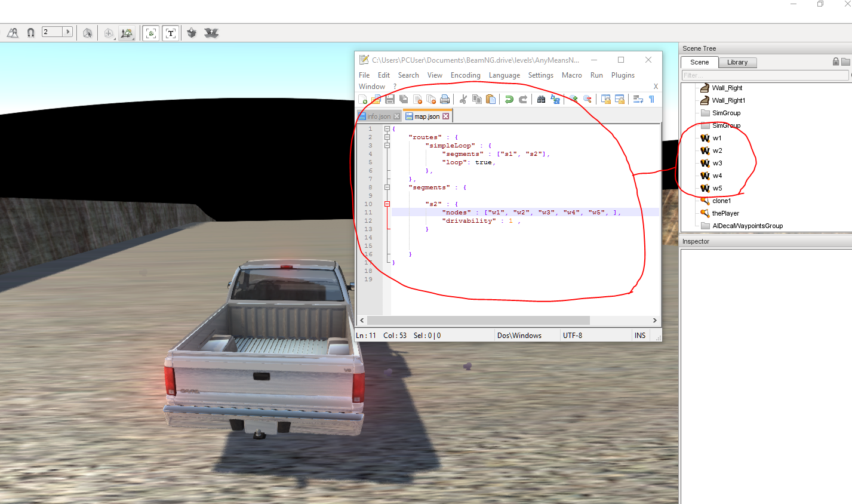
Task: Click the lock icon in Scene Tree
Action: (836, 62)
